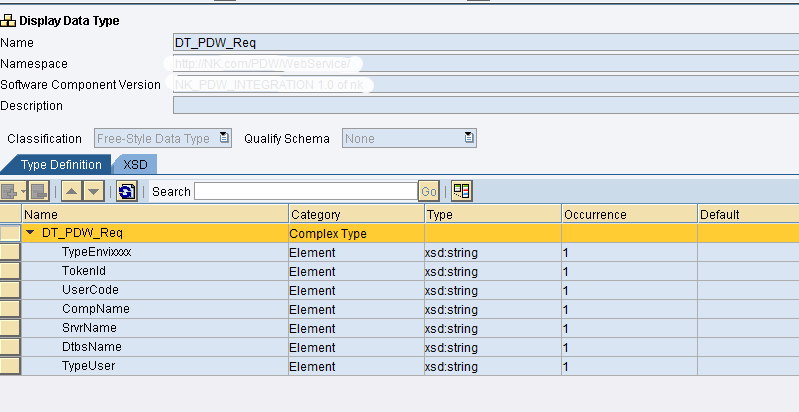Collapse the DT_PDW_Req tree node
The height and width of the screenshot is (412, 799).
31,233
